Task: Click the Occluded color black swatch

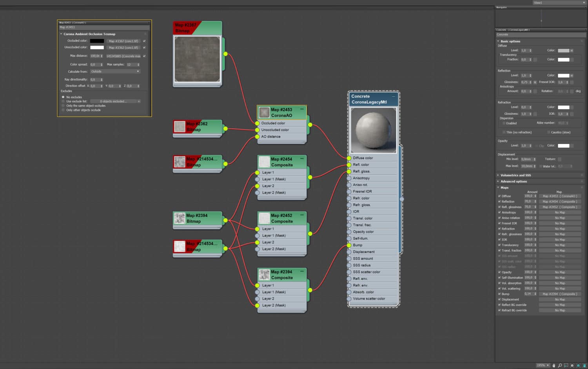Action: [97, 41]
